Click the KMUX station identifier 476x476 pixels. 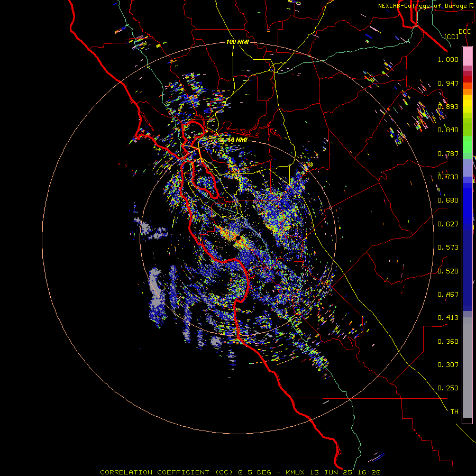click(295, 472)
